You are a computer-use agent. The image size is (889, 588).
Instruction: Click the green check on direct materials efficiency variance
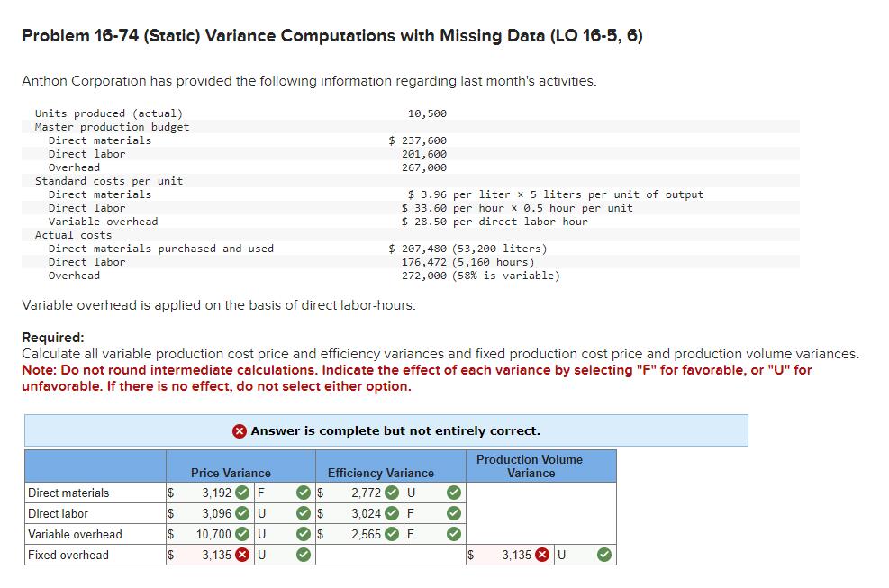[x=390, y=493]
